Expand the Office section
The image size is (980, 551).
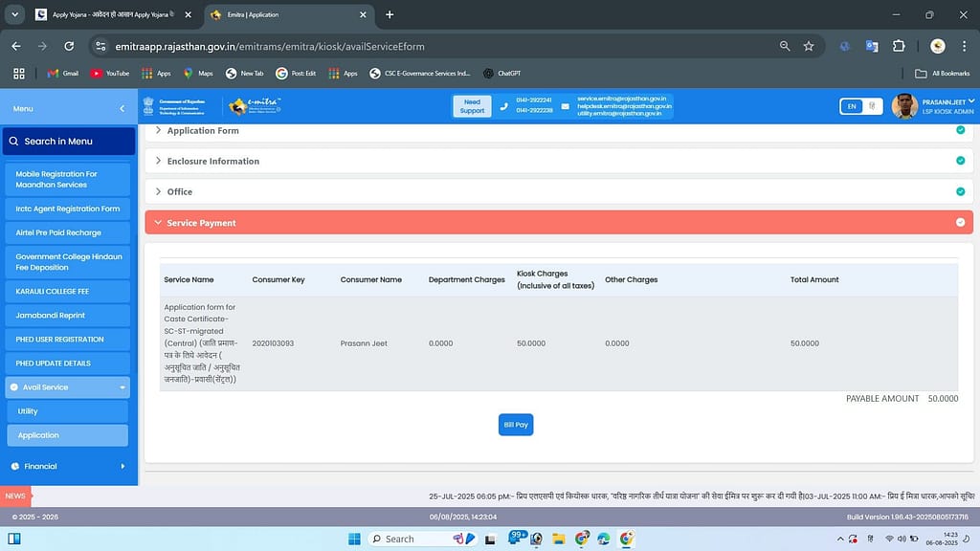click(180, 192)
